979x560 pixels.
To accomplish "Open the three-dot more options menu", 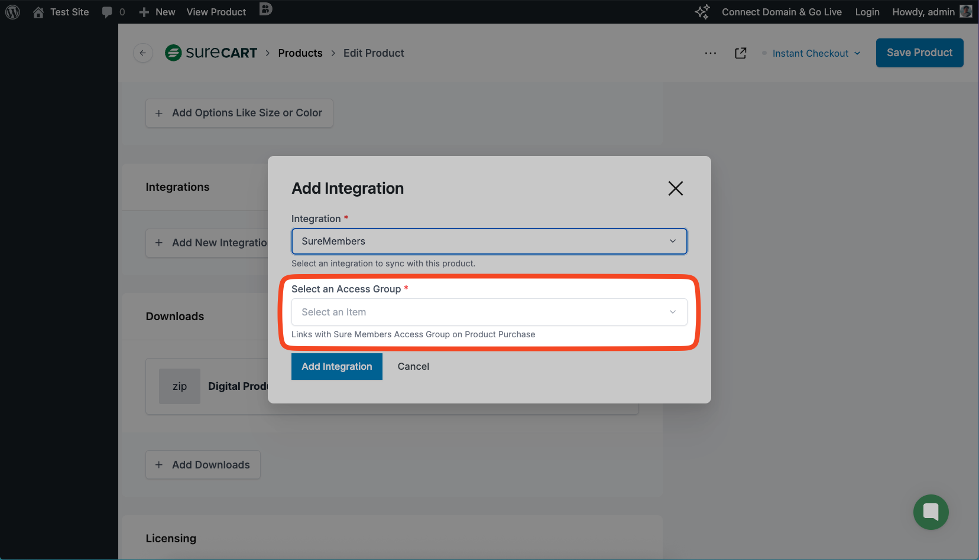I will click(711, 53).
